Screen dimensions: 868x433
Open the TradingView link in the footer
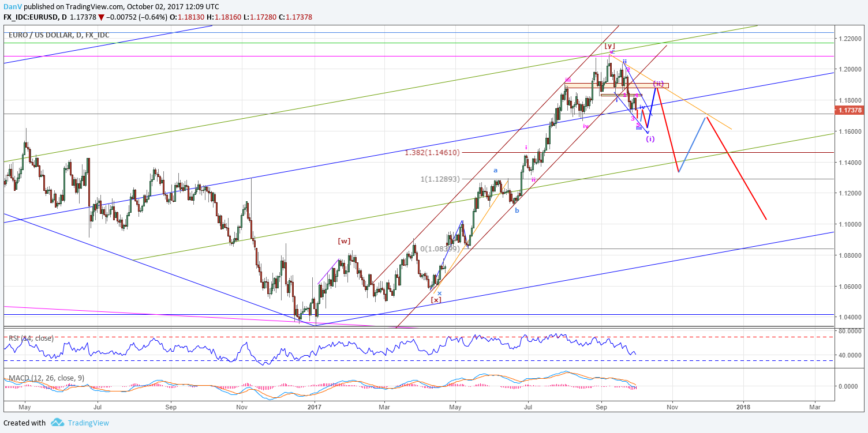(x=88, y=423)
